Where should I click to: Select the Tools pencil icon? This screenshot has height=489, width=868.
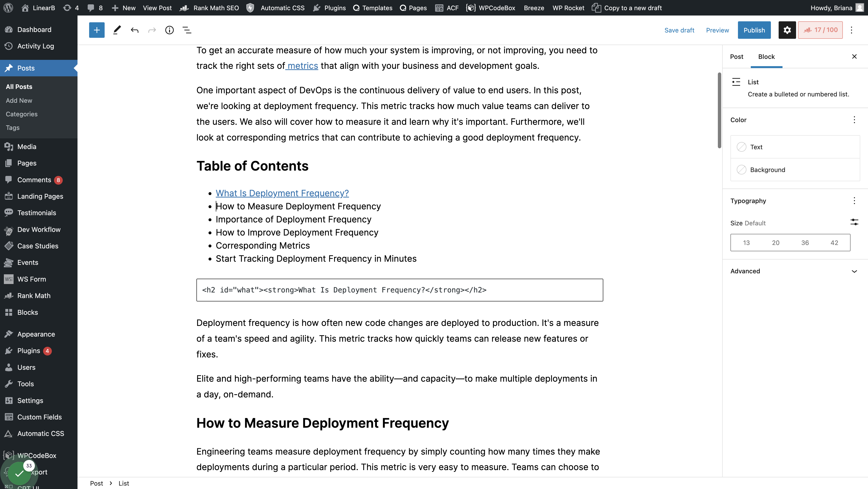[x=116, y=30]
